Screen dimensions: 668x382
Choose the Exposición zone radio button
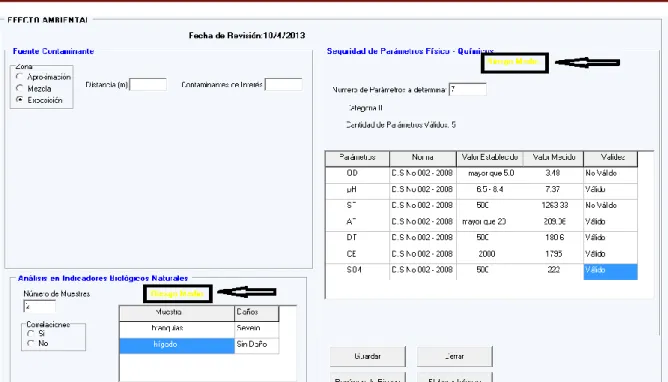(x=19, y=100)
